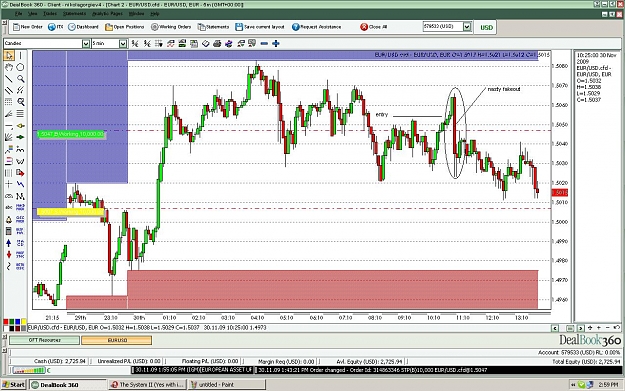Open the Trades menu

pyautogui.click(x=50, y=14)
